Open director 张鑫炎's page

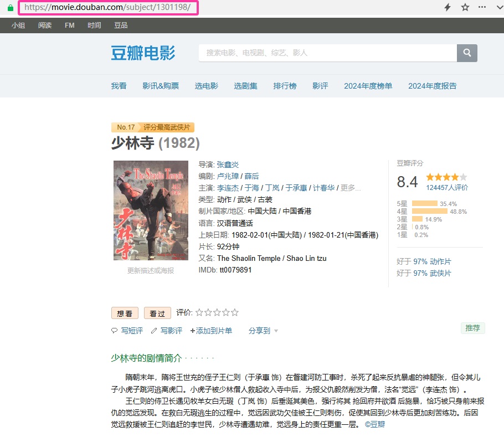point(228,164)
